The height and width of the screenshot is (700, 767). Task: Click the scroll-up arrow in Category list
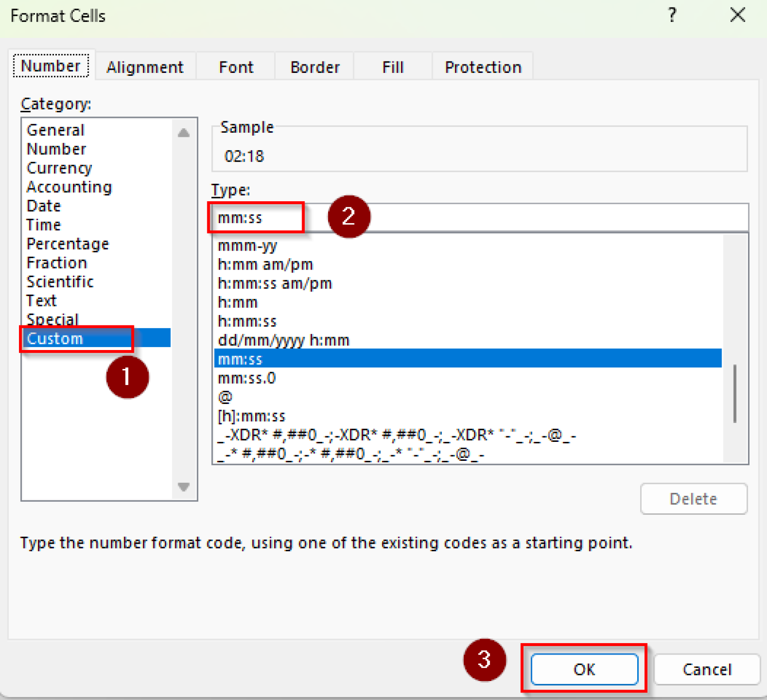point(183,133)
